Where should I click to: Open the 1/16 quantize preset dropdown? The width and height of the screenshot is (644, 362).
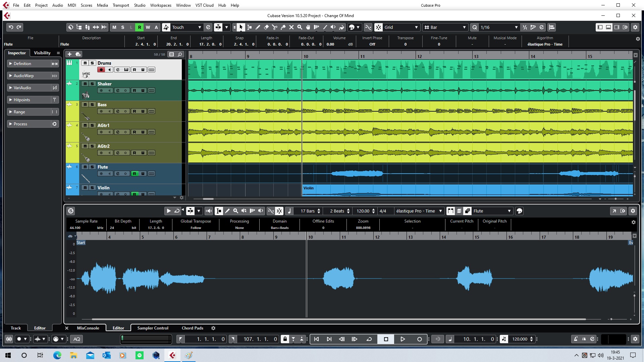[x=516, y=27]
